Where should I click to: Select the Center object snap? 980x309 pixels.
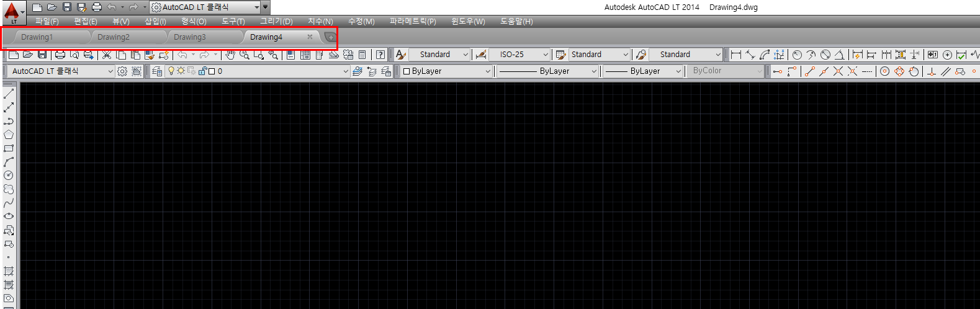[x=885, y=71]
